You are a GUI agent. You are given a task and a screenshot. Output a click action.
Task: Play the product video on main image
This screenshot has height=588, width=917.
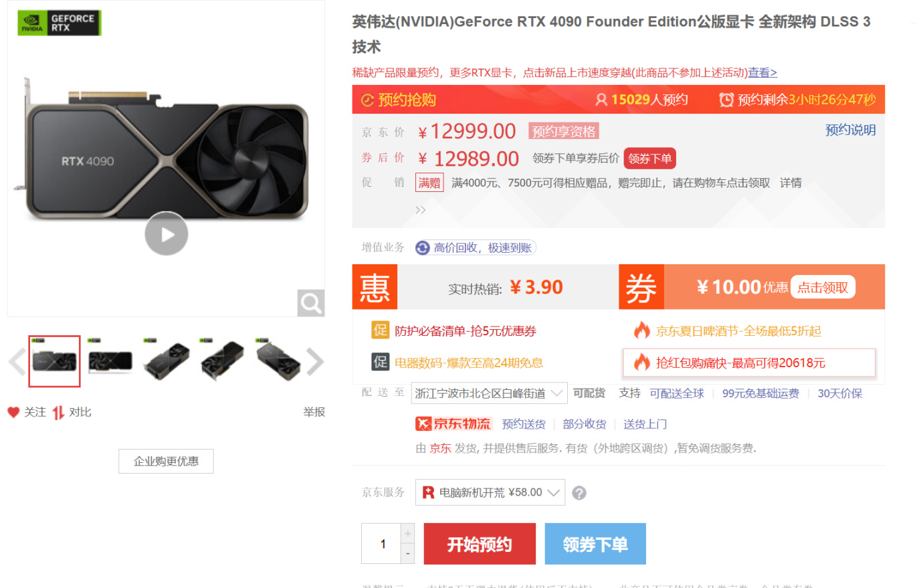point(167,233)
